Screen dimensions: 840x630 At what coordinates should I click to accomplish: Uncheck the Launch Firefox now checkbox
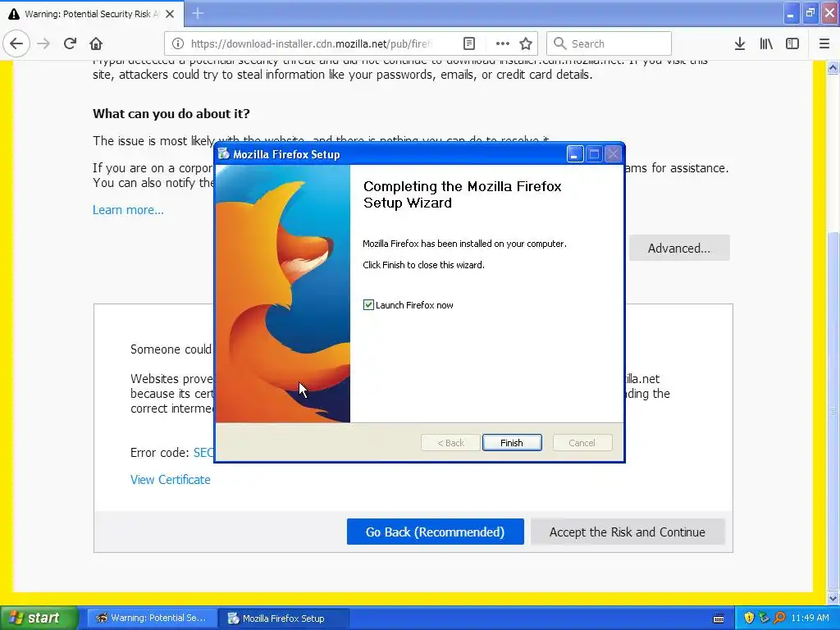(368, 305)
